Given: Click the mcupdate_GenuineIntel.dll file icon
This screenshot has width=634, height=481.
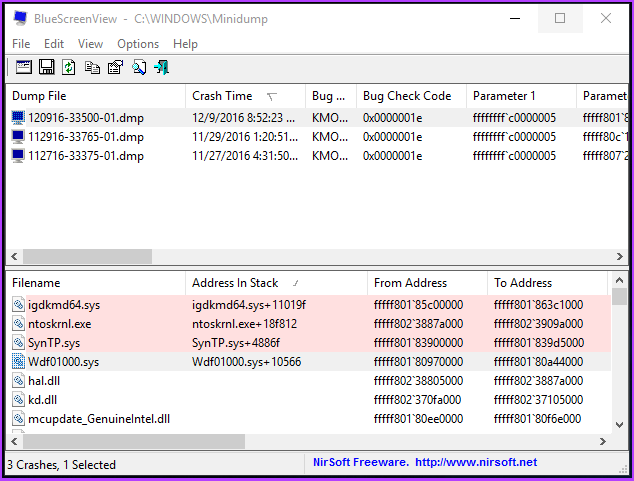Looking at the screenshot, I should click(18, 418).
